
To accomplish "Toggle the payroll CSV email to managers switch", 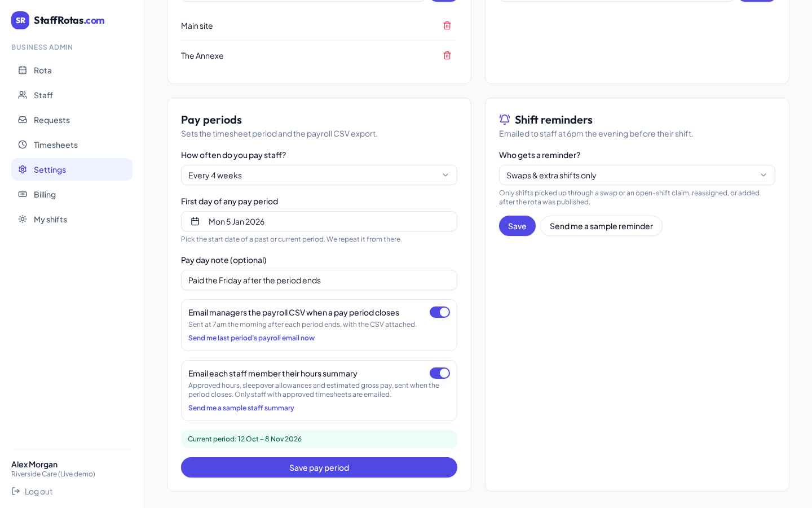I will pyautogui.click(x=440, y=312).
